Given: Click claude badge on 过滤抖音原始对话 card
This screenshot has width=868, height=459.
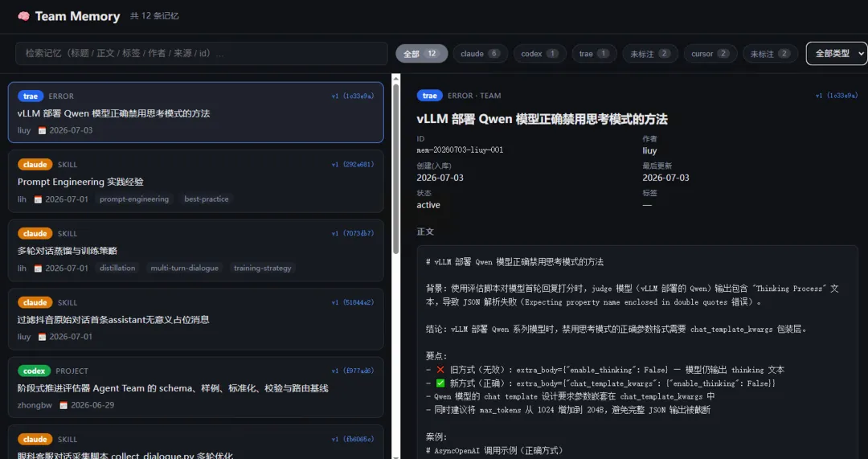Looking at the screenshot, I should [35, 302].
